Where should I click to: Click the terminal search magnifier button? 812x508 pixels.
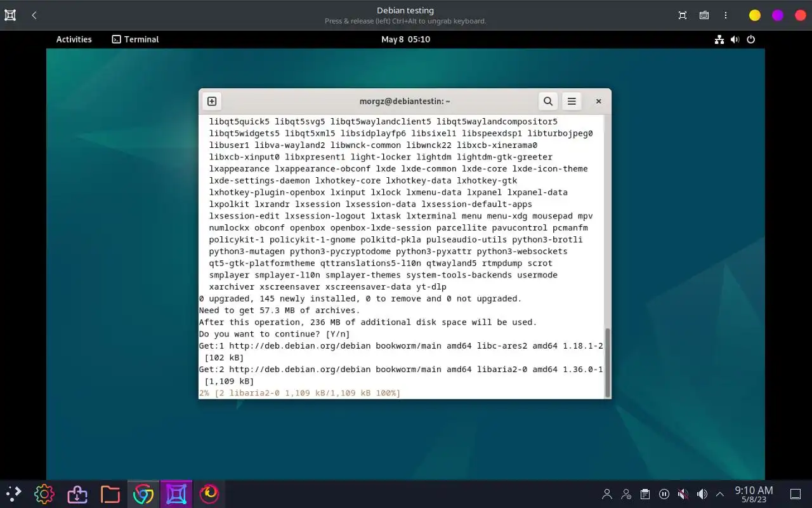(x=548, y=101)
